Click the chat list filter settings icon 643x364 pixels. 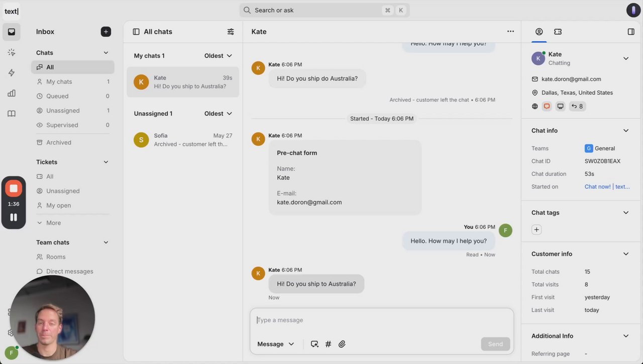(x=231, y=32)
